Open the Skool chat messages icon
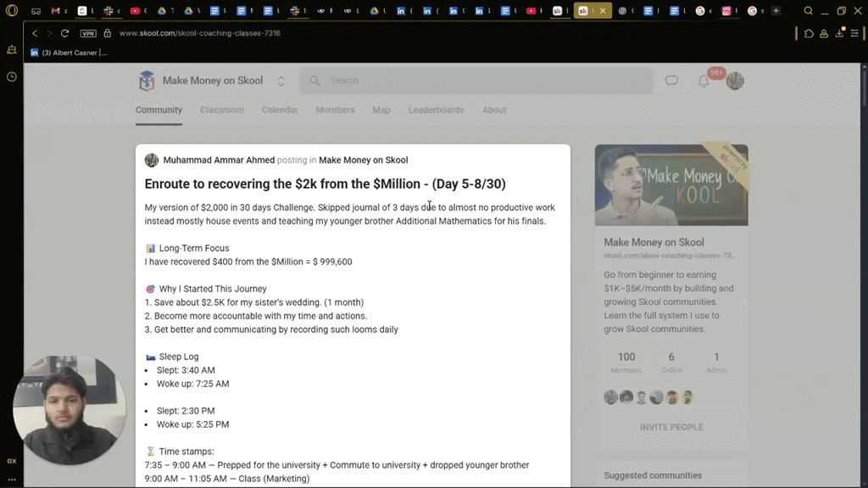Viewport: 868px width, 488px height. 671,80
